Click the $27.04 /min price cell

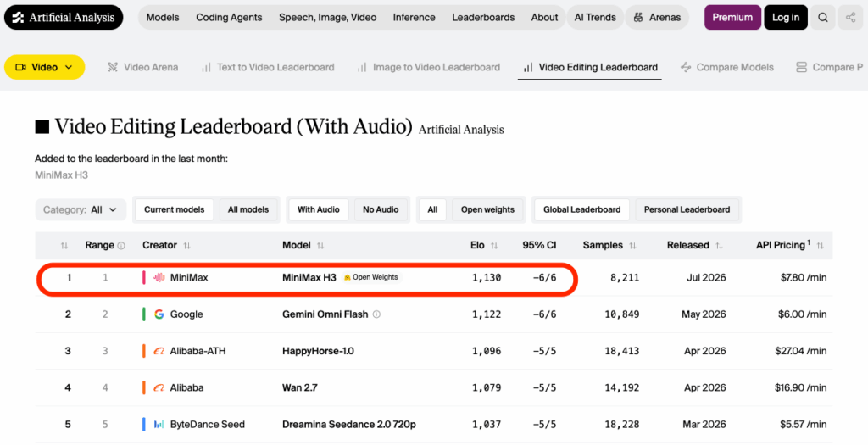coord(801,351)
